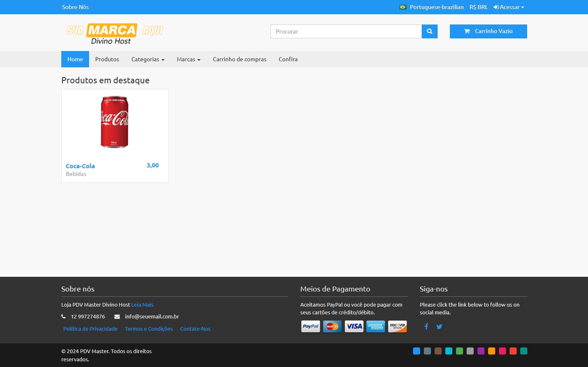Click the envelope email icon in footer
Screen dimensions: 588x367
point(117,316)
